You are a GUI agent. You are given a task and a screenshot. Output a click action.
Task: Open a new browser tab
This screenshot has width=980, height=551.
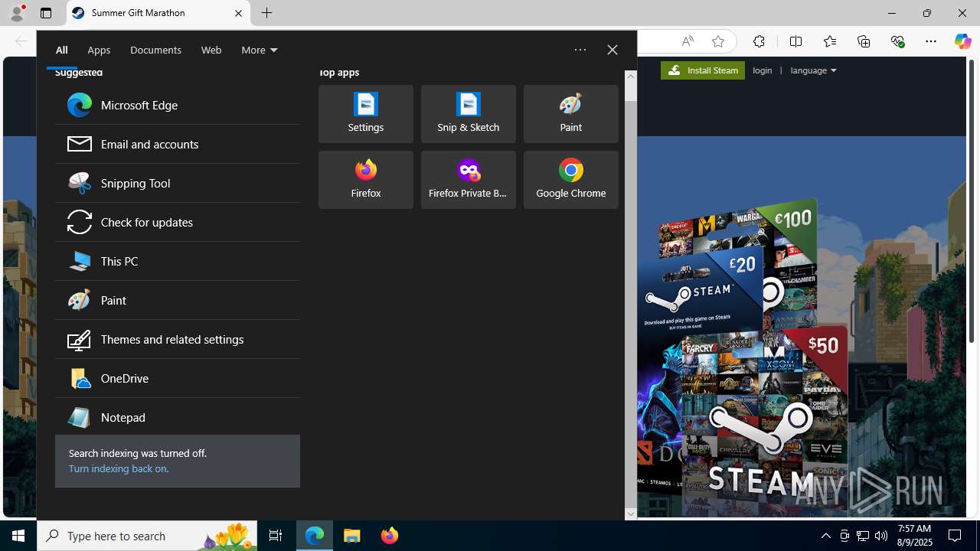(x=267, y=13)
